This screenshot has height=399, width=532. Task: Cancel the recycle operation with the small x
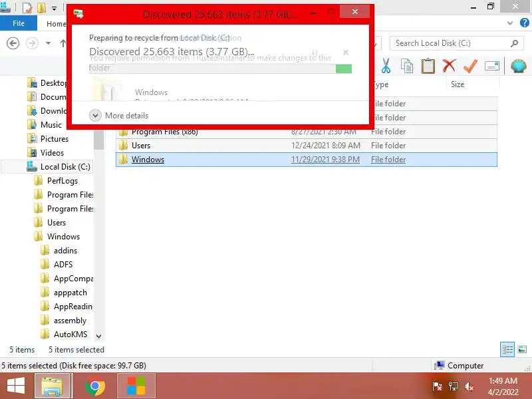pyautogui.click(x=346, y=53)
